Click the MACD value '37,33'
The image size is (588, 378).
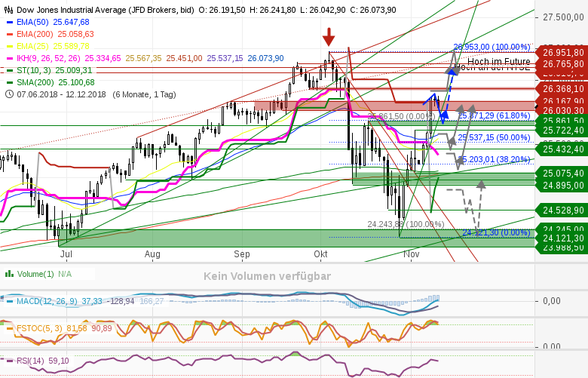click(92, 301)
